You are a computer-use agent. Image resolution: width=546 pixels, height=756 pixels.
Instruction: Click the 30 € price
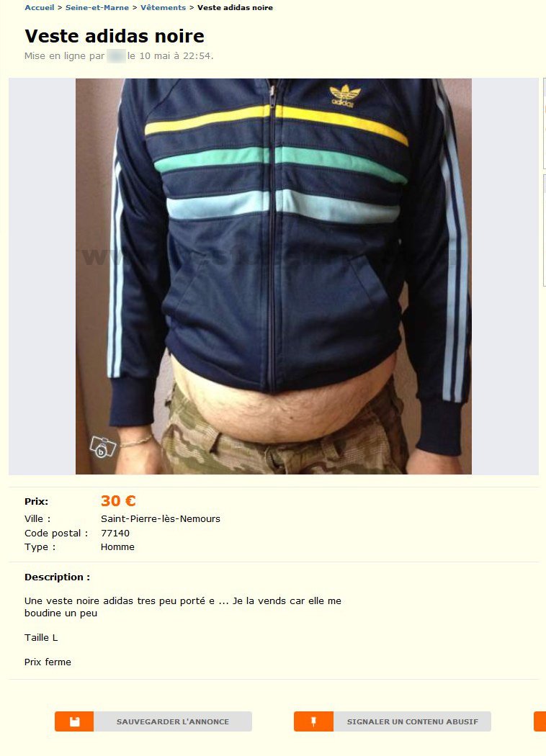click(x=118, y=501)
